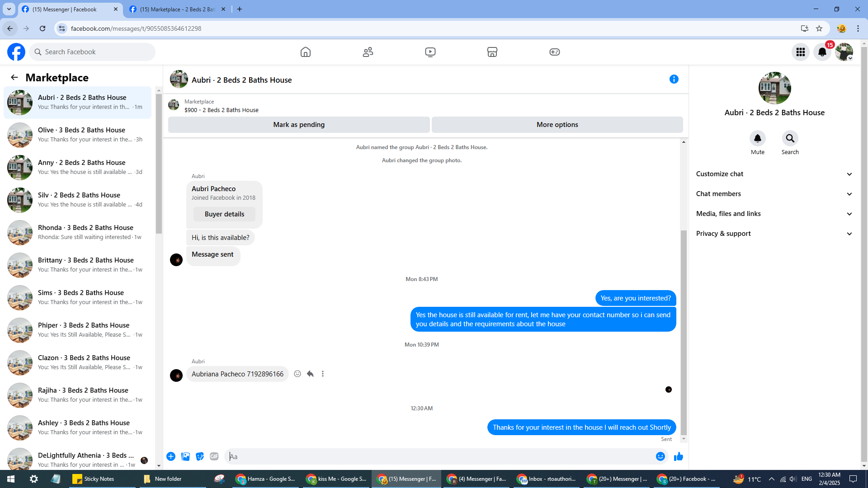Go back using Marketplace back arrow
Screen dimensions: 868x488
pyautogui.click(x=14, y=77)
